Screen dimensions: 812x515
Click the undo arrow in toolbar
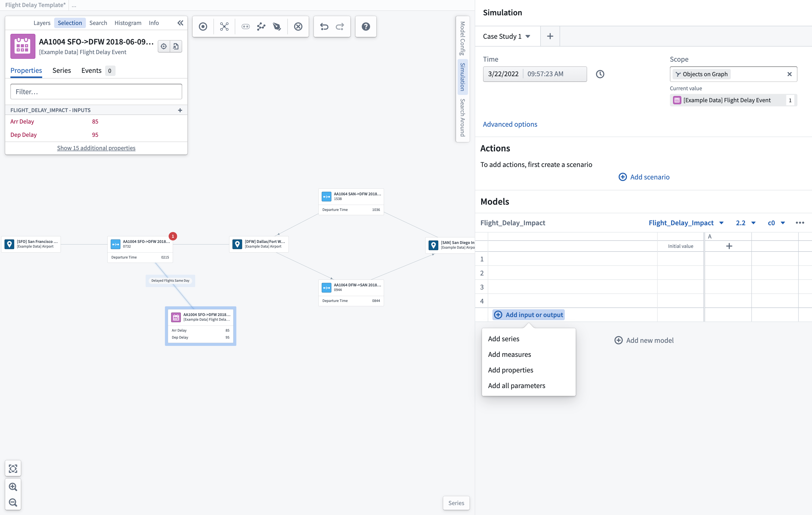[324, 27]
